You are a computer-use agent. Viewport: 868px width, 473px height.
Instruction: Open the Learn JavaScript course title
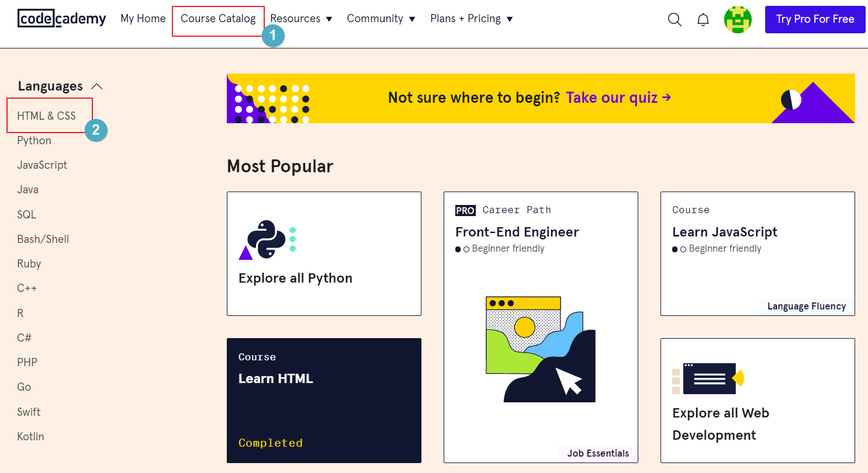725,232
